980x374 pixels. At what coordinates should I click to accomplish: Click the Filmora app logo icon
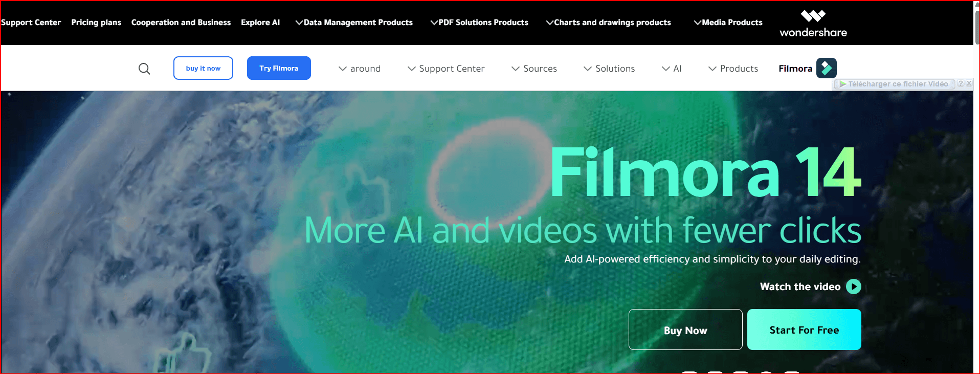(826, 68)
